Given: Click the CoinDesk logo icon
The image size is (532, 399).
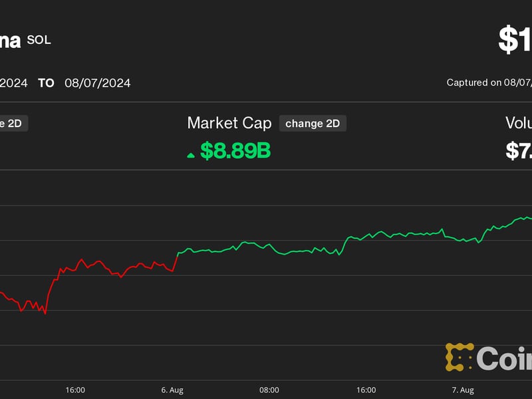Looking at the screenshot, I should click(x=460, y=356).
